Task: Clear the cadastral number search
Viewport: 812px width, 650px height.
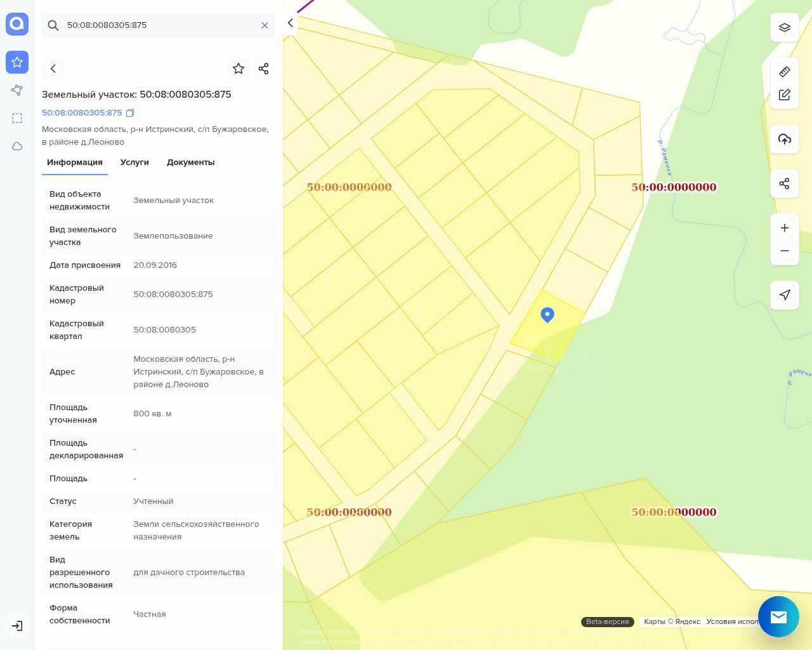Action: pyautogui.click(x=265, y=25)
